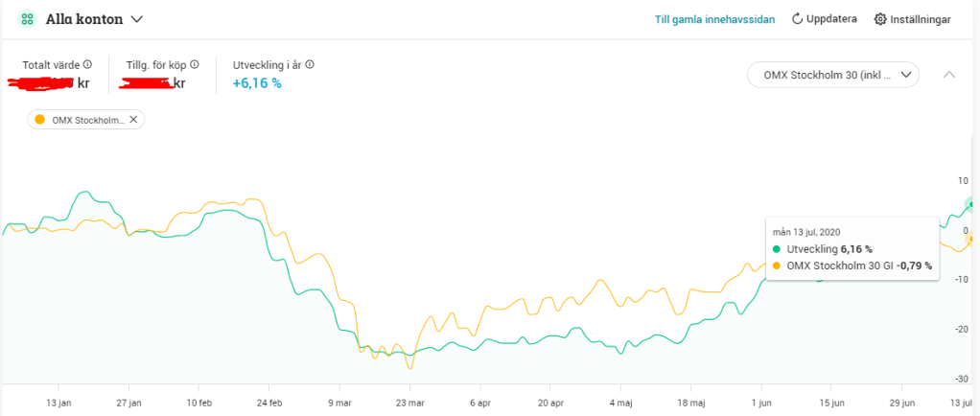Open the Till gamla innehavssidan link
This screenshot has width=980, height=416.
coord(714,19)
